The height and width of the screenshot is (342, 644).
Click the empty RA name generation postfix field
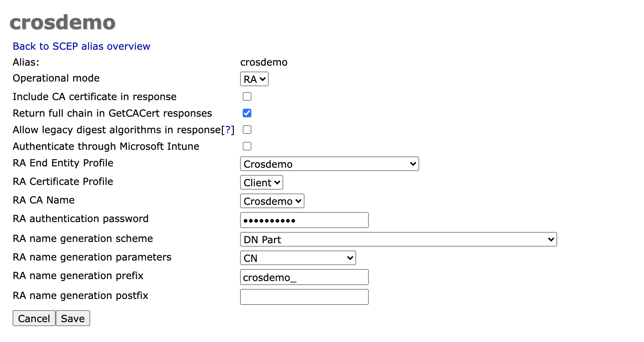coord(304,297)
